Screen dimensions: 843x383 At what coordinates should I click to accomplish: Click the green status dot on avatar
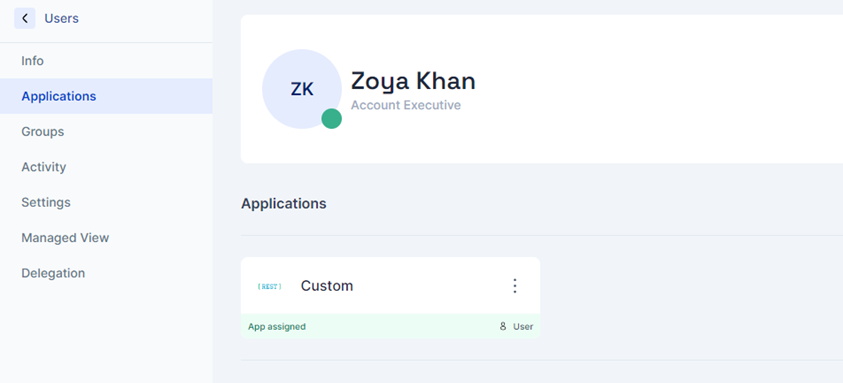[332, 118]
